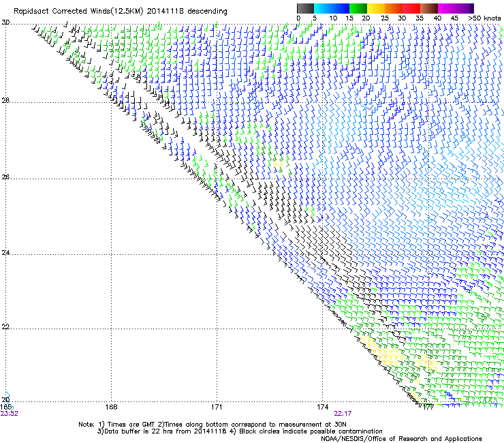Image resolution: width=504 pixels, height=443 pixels.
Task: Click the gray 0-5 knots color swatch
Action: tap(305, 8)
